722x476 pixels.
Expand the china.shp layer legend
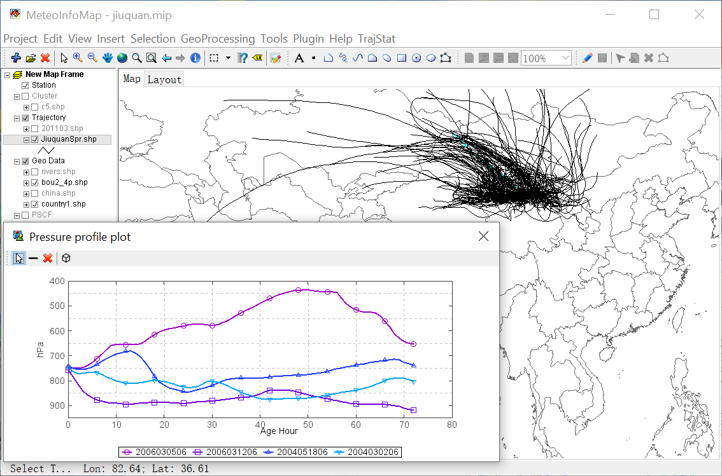26,194
